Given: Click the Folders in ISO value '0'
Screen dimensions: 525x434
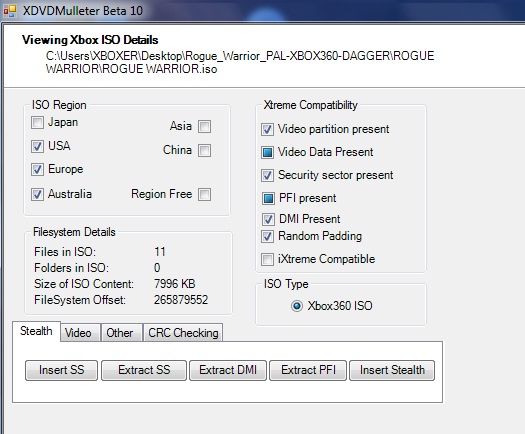Looking at the screenshot, I should tap(157, 268).
